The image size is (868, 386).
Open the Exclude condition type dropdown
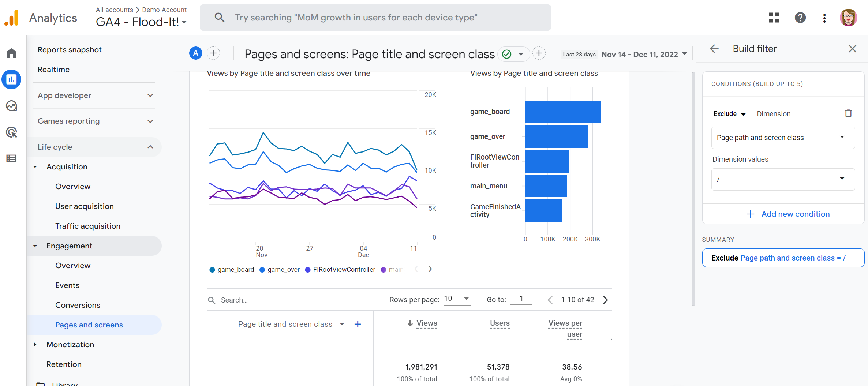tap(729, 114)
